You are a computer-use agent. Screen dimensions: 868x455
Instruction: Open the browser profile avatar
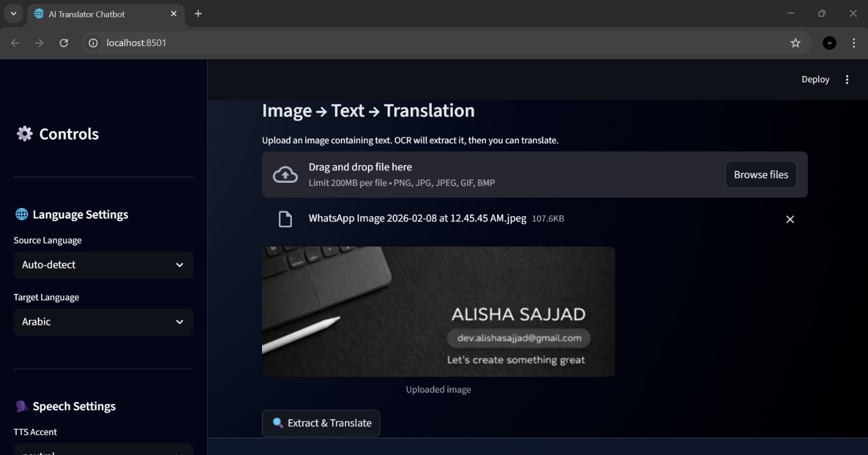829,43
